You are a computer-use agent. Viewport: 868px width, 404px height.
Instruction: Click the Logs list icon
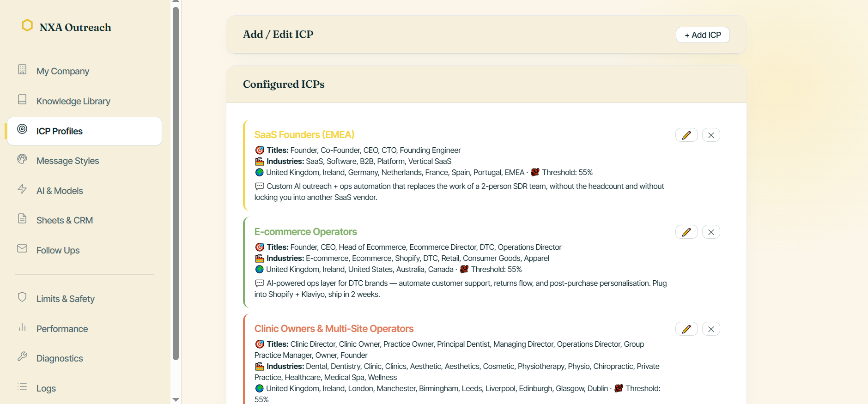click(x=22, y=386)
